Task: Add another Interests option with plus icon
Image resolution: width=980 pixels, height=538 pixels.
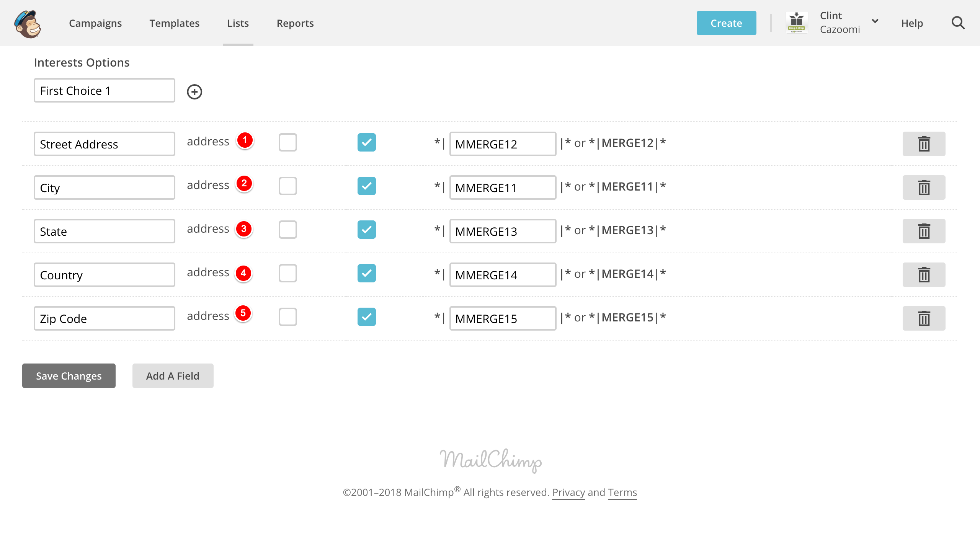Action: click(194, 91)
